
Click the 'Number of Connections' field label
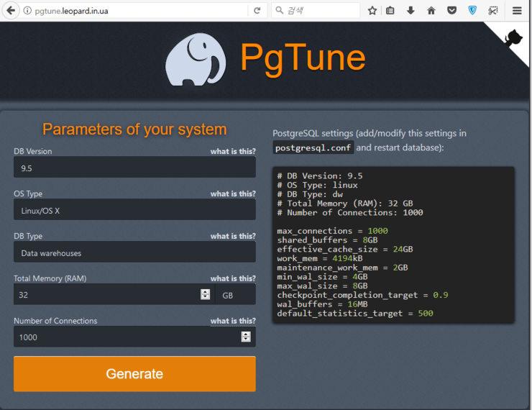click(55, 321)
